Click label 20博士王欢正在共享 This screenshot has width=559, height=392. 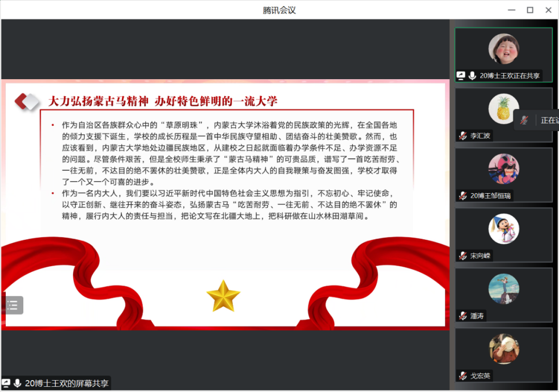pyautogui.click(x=509, y=76)
